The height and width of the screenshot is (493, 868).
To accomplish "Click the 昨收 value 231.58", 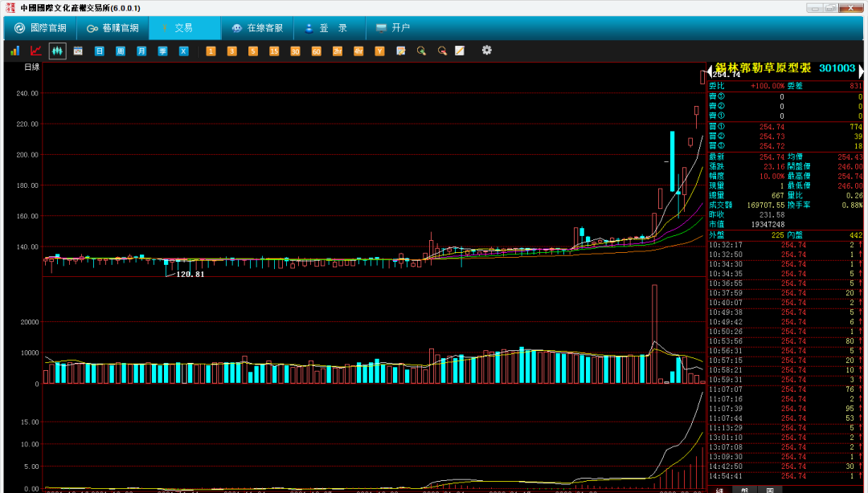I will [772, 214].
